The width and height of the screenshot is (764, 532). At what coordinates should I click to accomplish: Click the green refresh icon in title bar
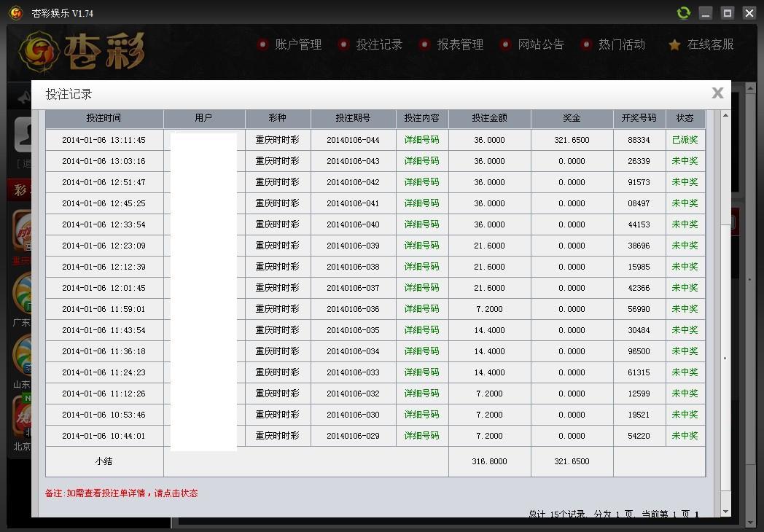[683, 12]
